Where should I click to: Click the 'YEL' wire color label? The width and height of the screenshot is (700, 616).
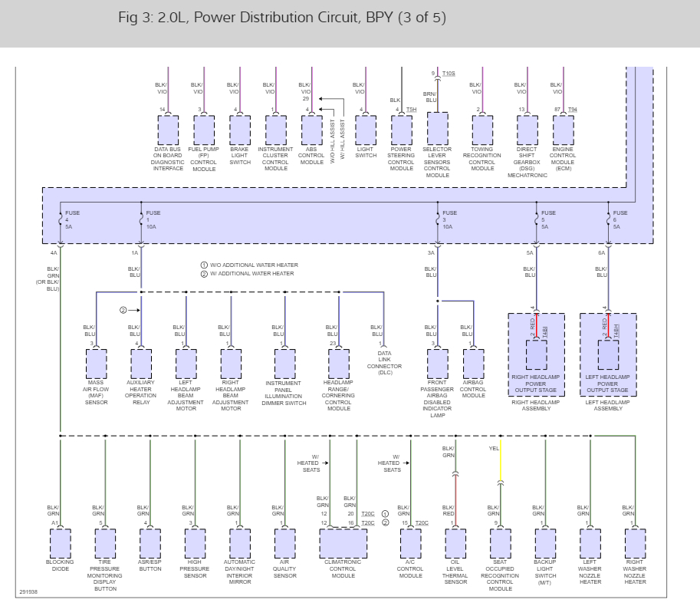(494, 449)
